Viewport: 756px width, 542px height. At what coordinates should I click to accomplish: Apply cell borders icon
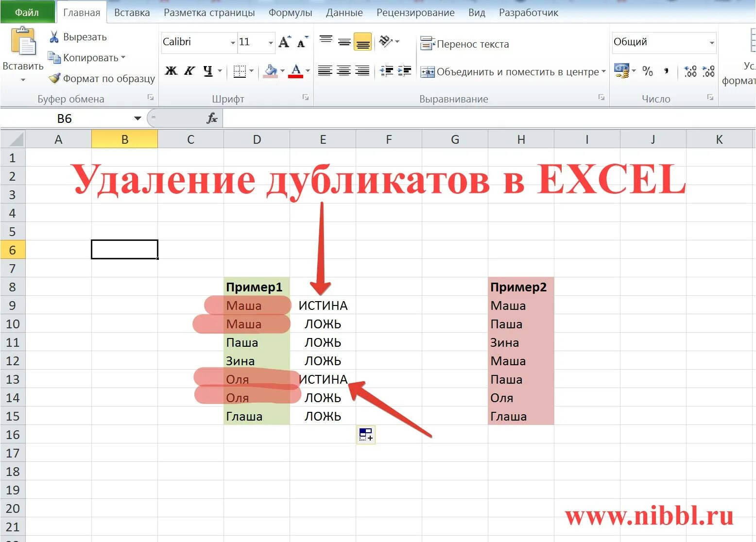coord(240,71)
